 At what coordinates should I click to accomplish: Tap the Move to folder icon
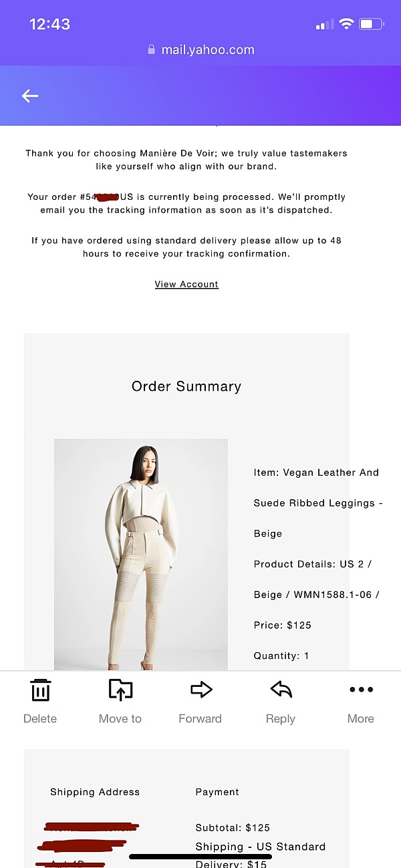[x=120, y=690]
